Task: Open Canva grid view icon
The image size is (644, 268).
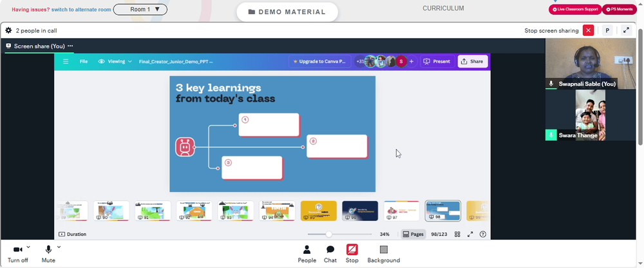Action: pyautogui.click(x=457, y=235)
